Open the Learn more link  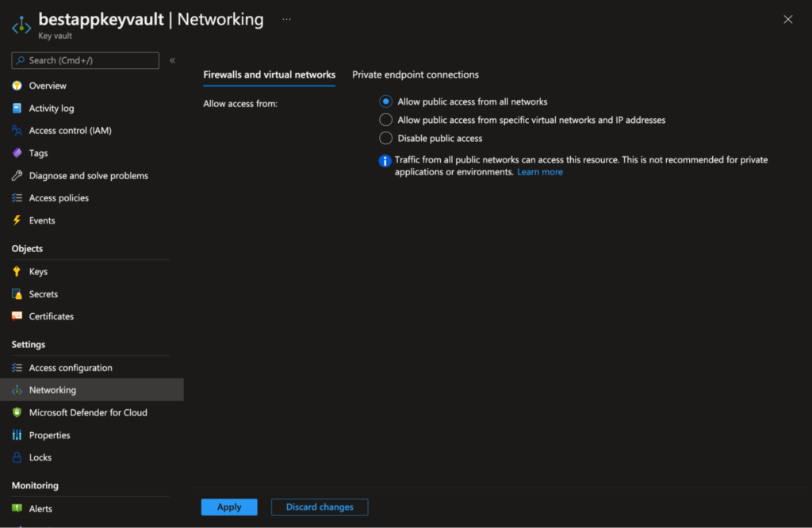(539, 172)
